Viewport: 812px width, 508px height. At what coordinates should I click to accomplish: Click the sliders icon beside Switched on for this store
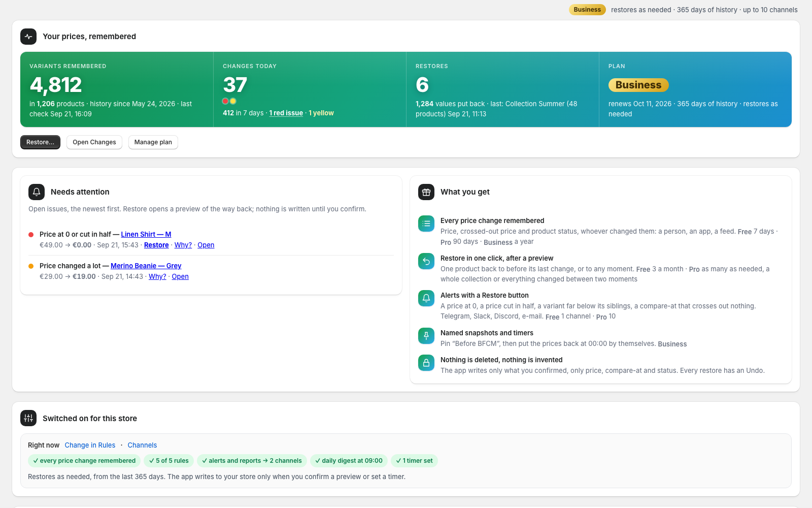[x=28, y=418]
